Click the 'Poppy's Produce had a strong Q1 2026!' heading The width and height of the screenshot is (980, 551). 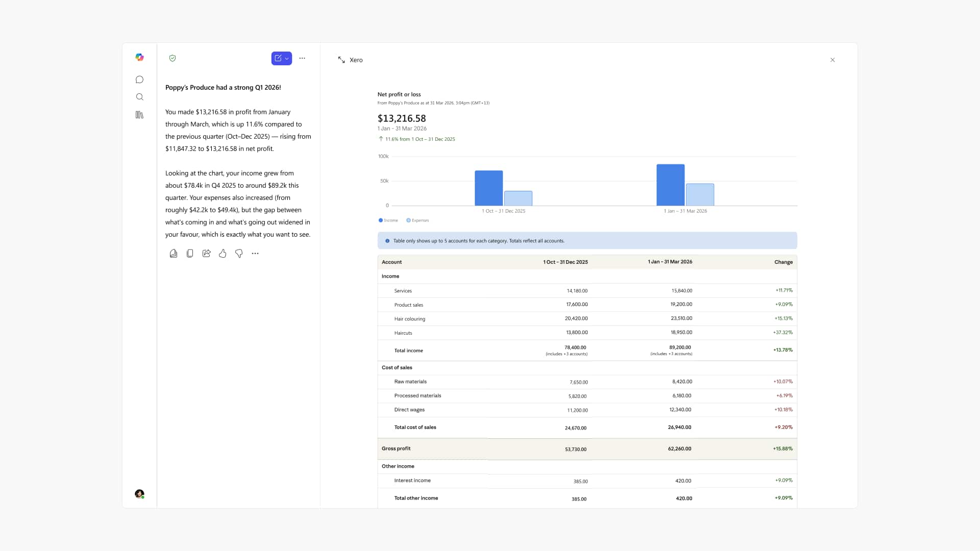pos(223,88)
